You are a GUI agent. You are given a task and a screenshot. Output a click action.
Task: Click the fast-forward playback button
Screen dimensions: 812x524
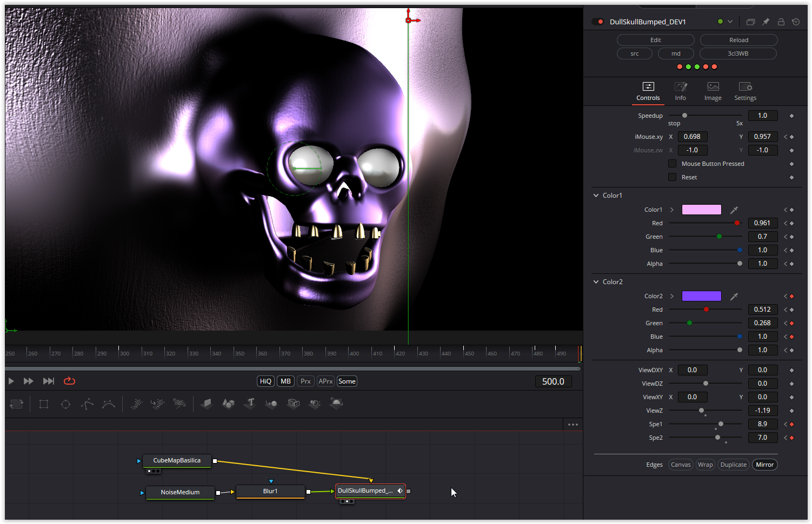point(29,381)
